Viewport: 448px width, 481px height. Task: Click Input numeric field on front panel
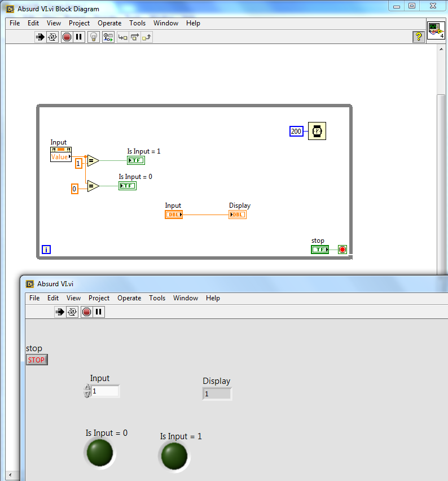(105, 391)
